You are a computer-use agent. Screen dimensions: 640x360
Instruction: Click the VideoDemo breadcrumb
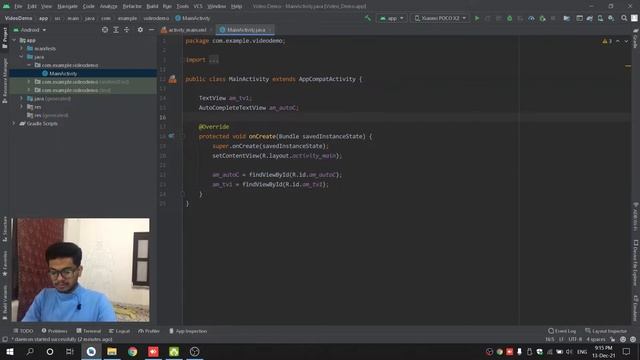[x=18, y=18]
